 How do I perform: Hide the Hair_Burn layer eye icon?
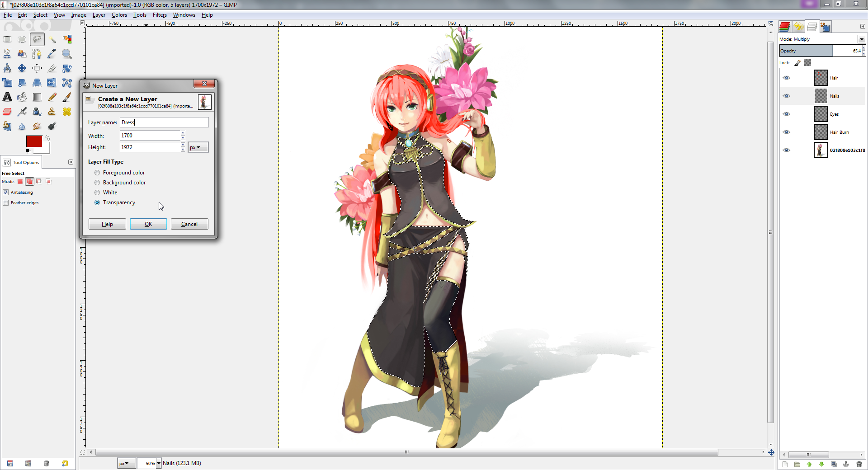tap(787, 132)
